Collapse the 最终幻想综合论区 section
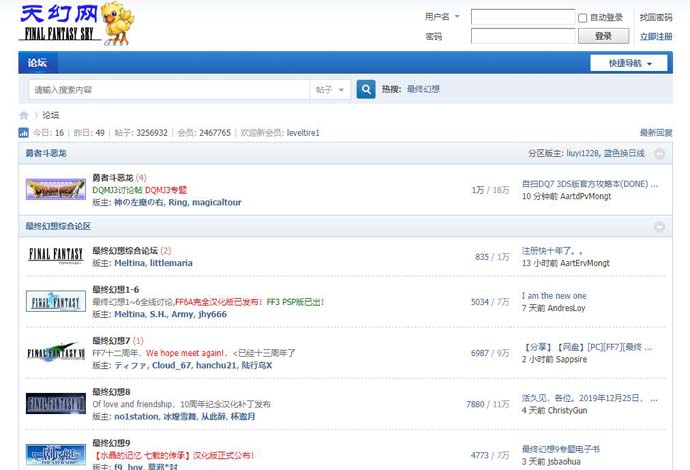The width and height of the screenshot is (690, 470). [x=659, y=227]
